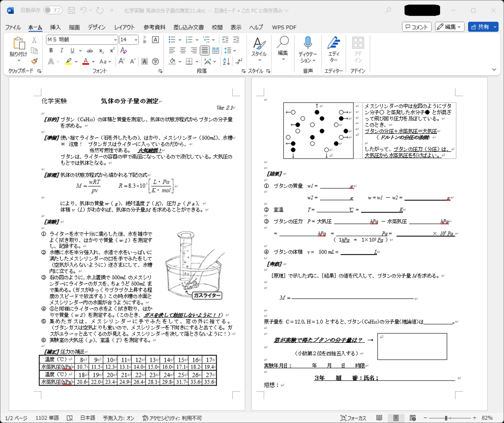Save the document with floppy icon

[x=71, y=10]
